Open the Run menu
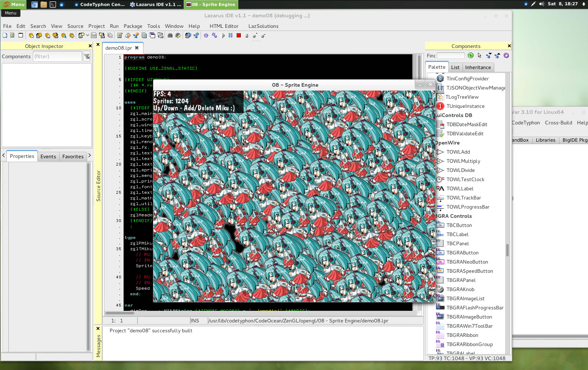 114,26
